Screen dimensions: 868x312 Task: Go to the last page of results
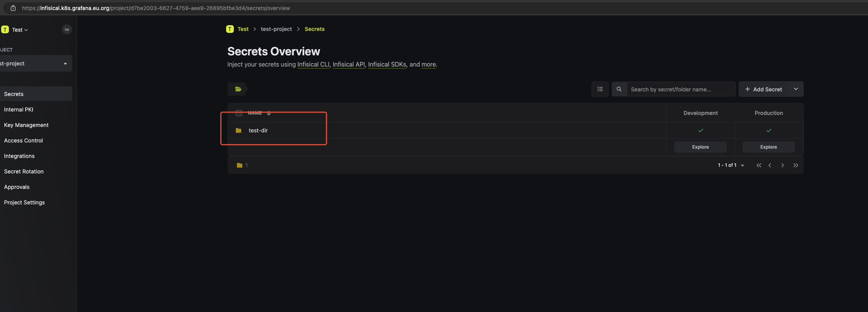[x=796, y=165]
